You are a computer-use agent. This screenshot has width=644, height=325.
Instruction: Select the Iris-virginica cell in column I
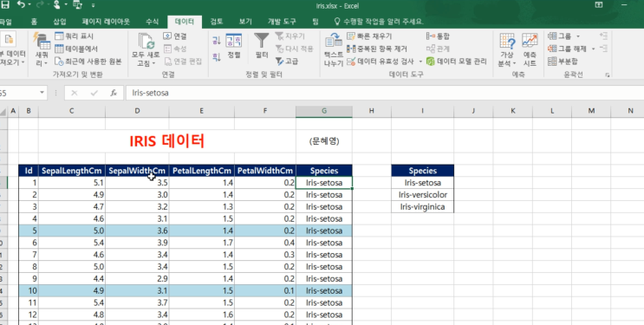tap(423, 206)
